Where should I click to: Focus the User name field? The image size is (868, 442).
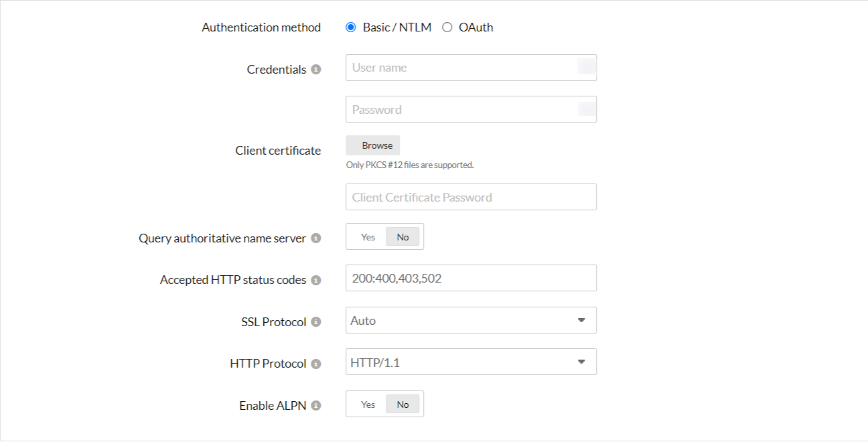pyautogui.click(x=462, y=68)
